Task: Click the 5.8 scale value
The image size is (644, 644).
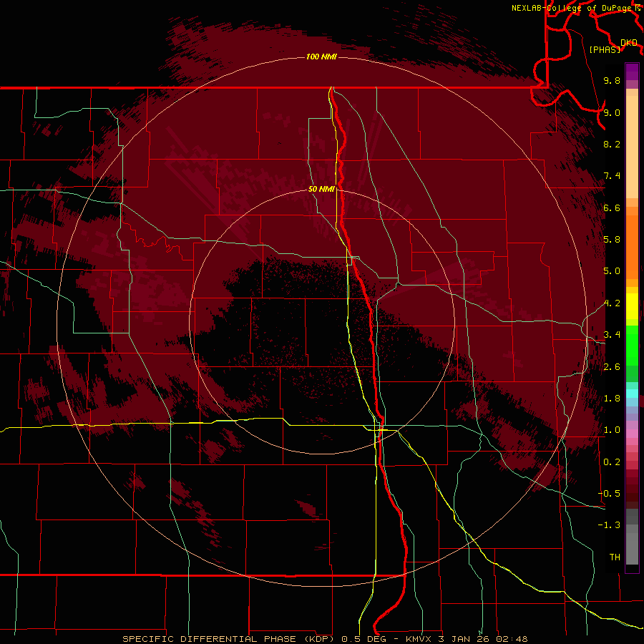Action: (x=612, y=240)
